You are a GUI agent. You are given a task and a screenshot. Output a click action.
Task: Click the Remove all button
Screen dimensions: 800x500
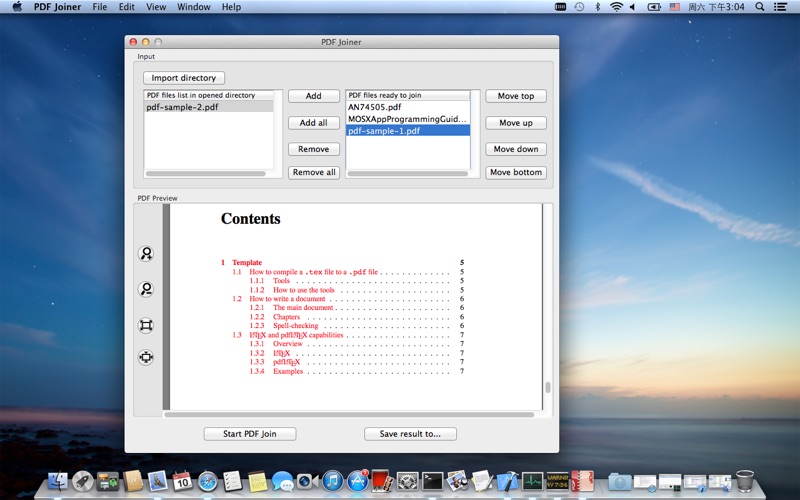click(314, 172)
